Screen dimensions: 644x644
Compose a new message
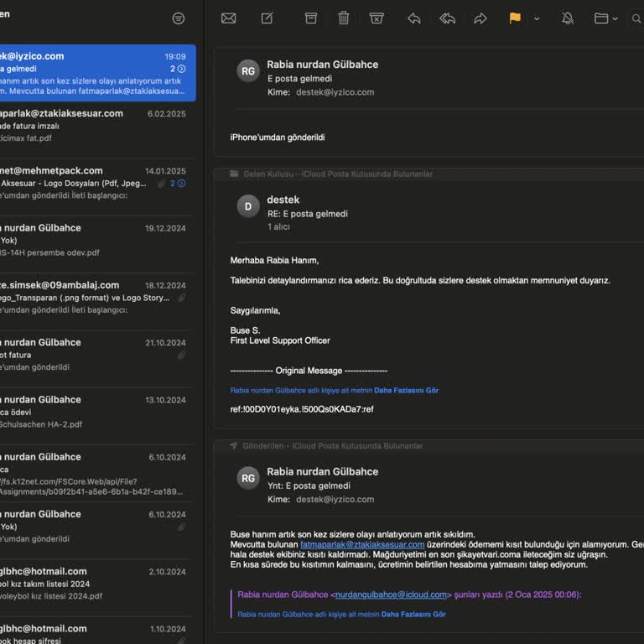click(267, 18)
